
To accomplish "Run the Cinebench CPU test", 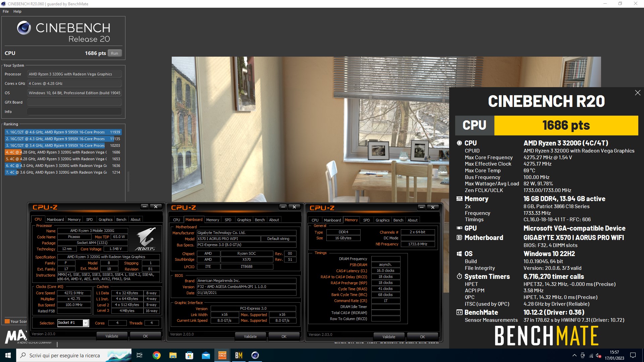I will click(115, 53).
